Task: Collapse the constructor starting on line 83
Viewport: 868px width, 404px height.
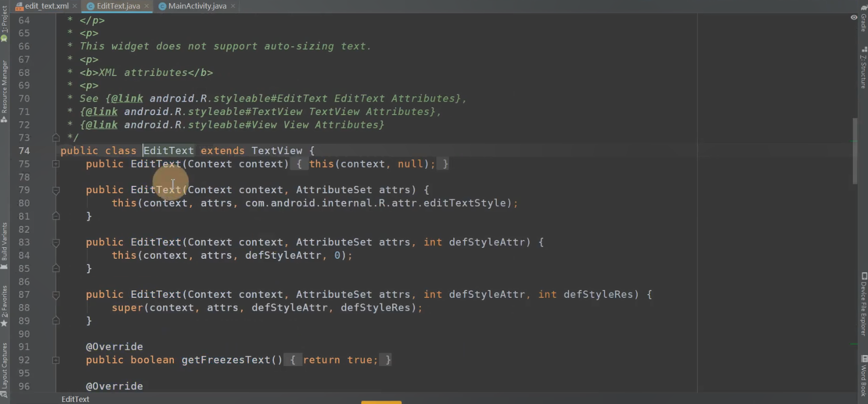Action: tap(56, 243)
